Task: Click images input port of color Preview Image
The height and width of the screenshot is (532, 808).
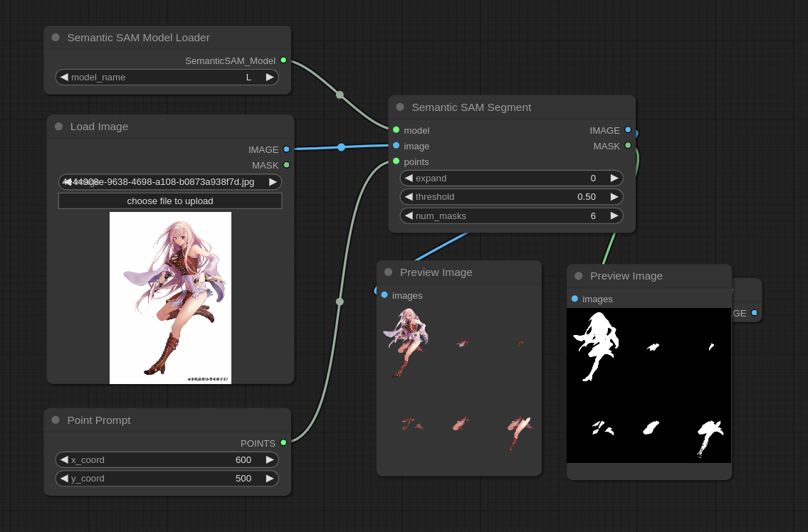Action: [x=384, y=295]
